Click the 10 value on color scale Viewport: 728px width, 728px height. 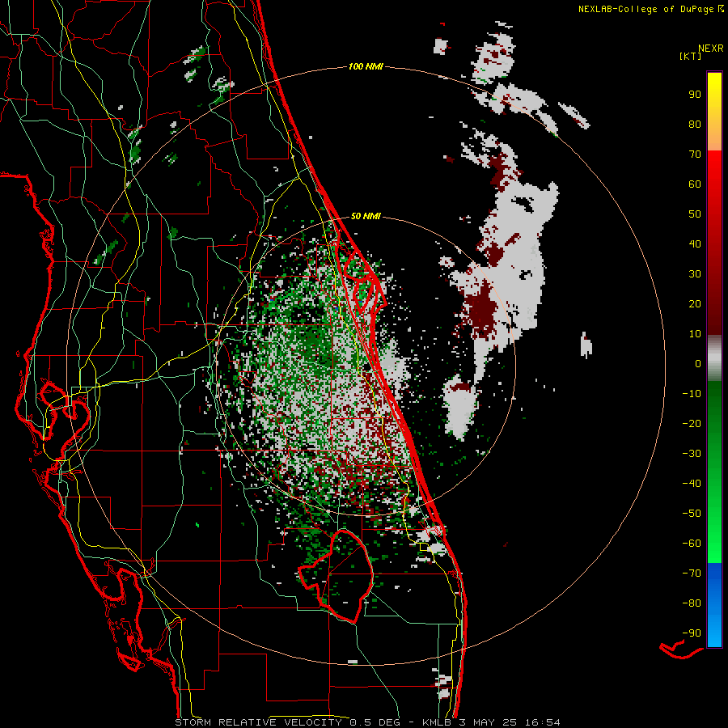(x=695, y=334)
